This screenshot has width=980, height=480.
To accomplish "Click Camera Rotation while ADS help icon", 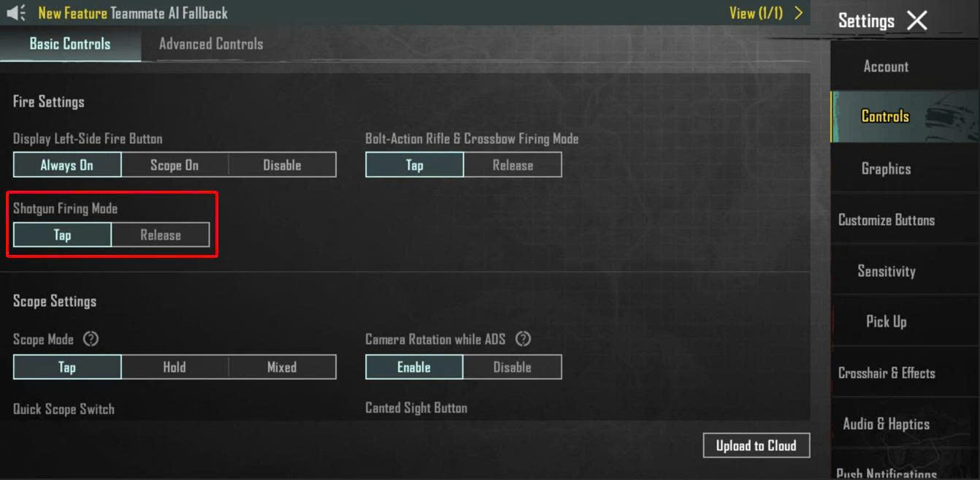I will click(523, 339).
